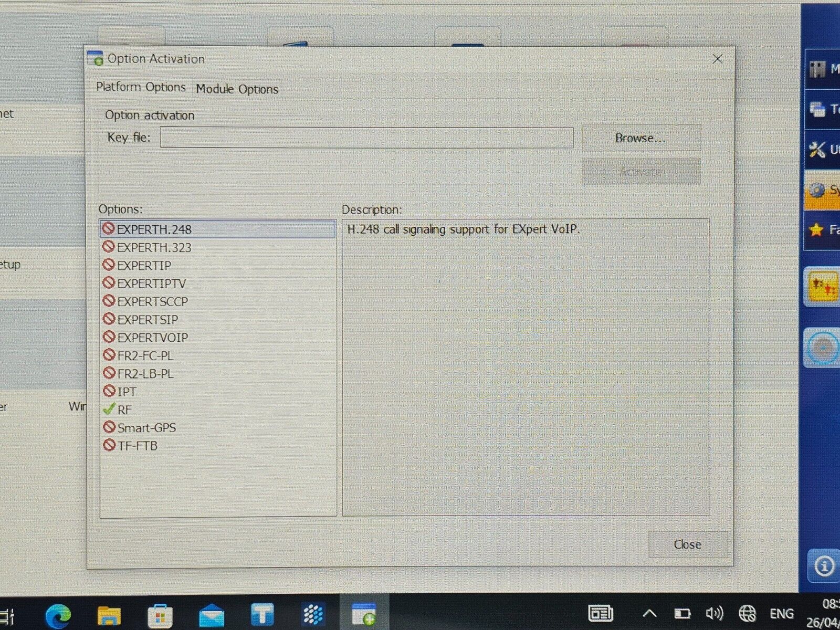The image size is (840, 630).
Task: Click inside the Key file input field
Action: (366, 138)
